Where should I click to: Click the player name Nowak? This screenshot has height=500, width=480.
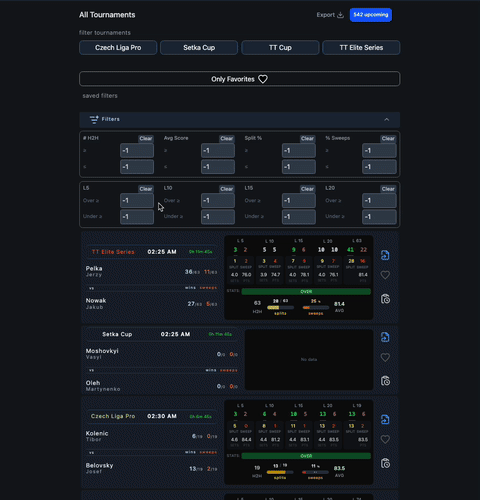coord(96,300)
